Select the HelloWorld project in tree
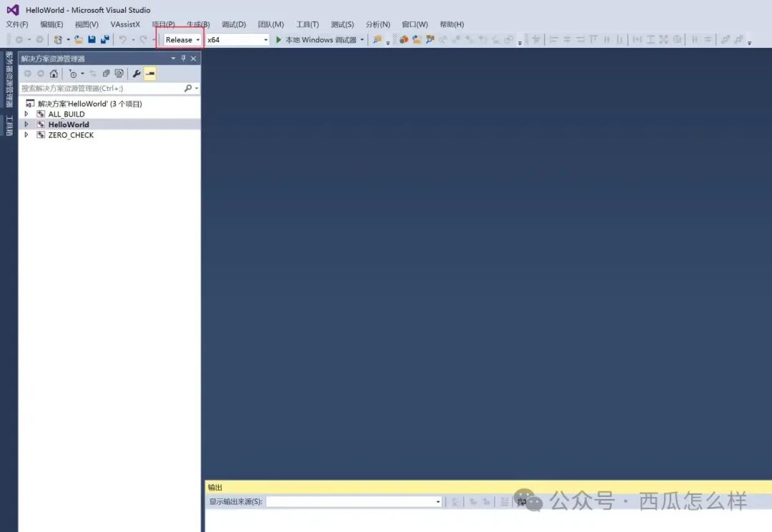 coord(69,124)
